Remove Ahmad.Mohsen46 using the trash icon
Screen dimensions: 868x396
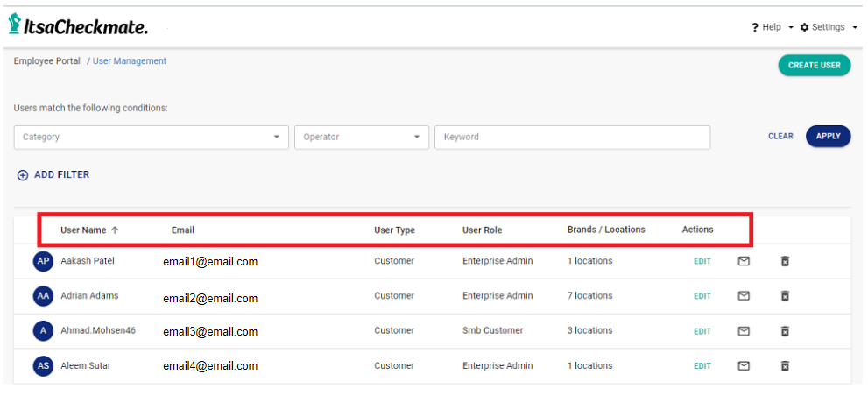click(785, 331)
